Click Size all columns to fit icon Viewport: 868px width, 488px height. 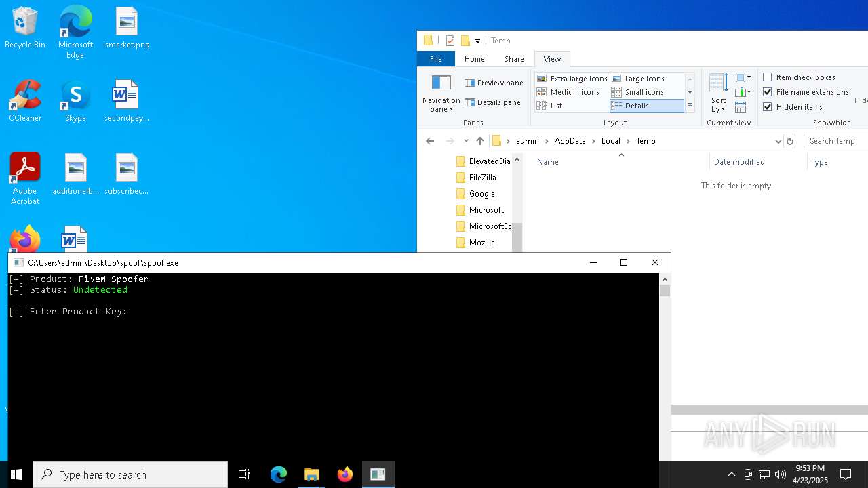(x=741, y=107)
